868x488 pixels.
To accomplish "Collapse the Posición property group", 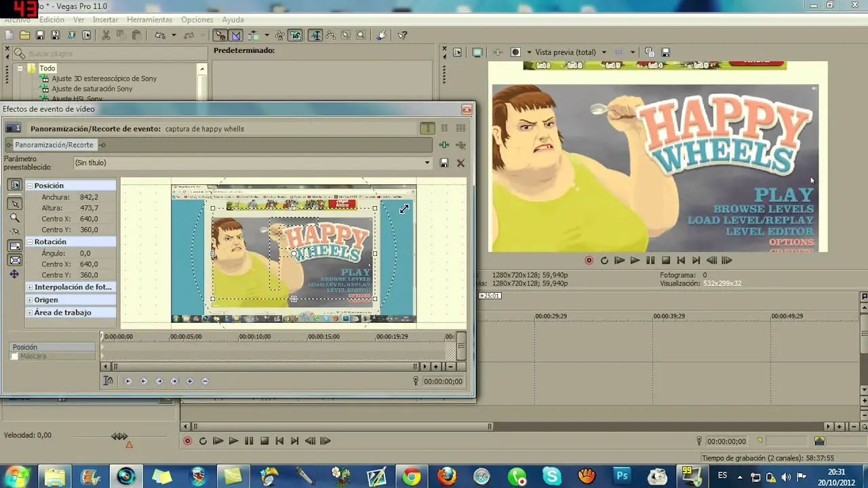I will 30,186.
